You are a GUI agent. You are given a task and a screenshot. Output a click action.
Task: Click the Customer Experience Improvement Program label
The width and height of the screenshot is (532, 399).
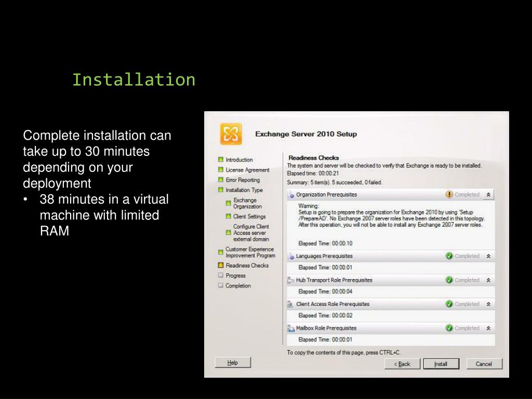[250, 252]
